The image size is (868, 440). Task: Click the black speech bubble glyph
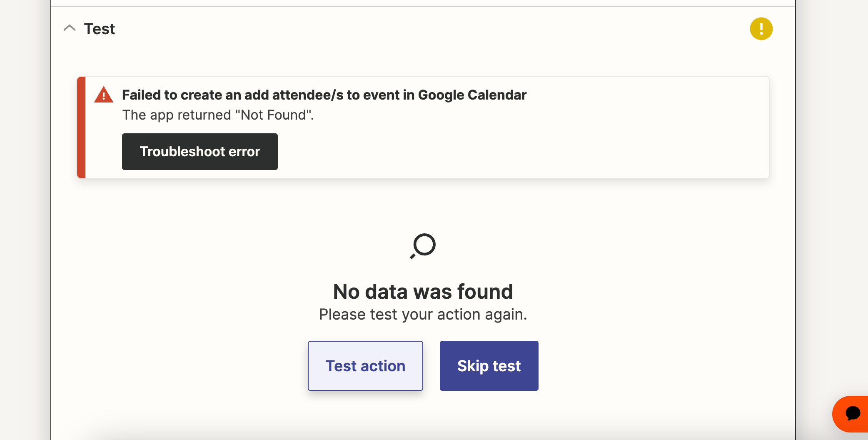point(853,413)
